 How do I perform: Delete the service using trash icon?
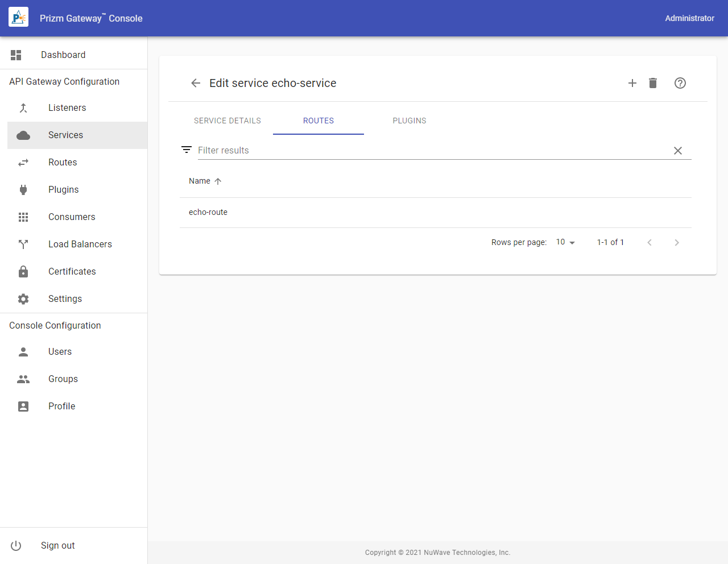[x=653, y=83]
